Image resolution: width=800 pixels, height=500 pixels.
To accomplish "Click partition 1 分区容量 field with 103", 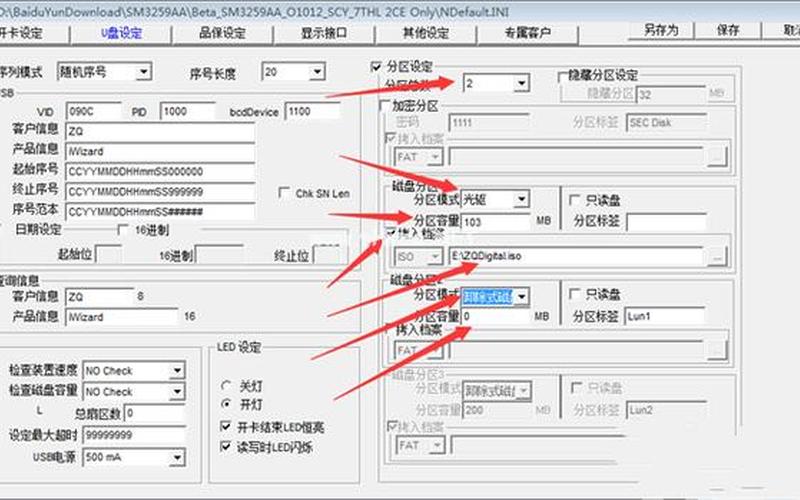I will 496,222.
